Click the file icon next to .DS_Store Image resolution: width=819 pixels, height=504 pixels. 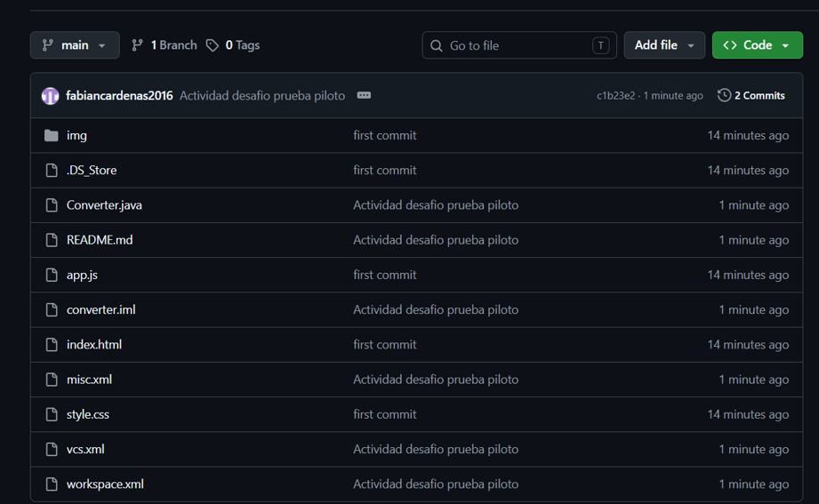click(52, 171)
